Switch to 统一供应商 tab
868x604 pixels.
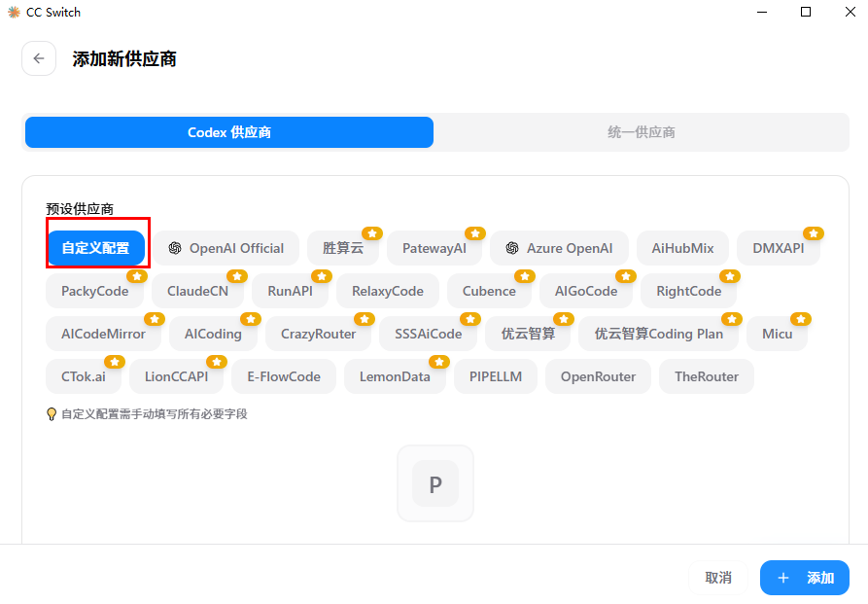click(x=641, y=132)
